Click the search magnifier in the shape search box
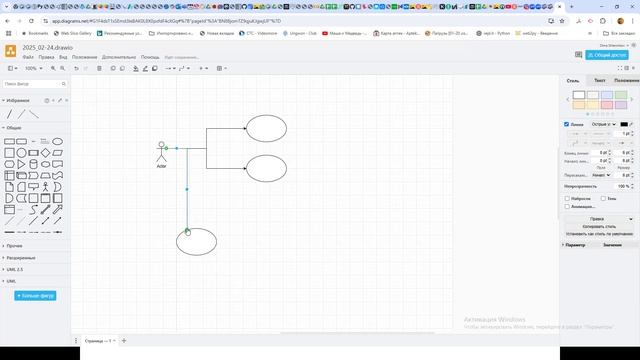Viewport: 640px width, 360px height. coord(64,84)
